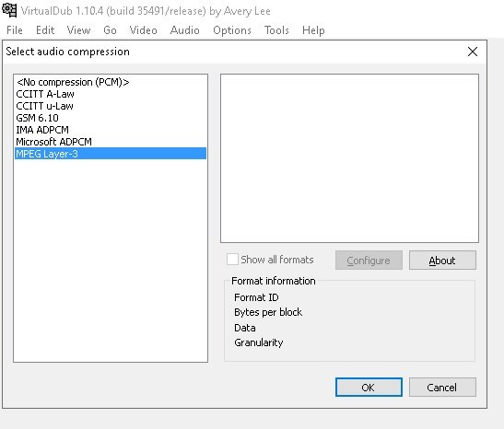Select GSM 6.10 codec

[111, 118]
